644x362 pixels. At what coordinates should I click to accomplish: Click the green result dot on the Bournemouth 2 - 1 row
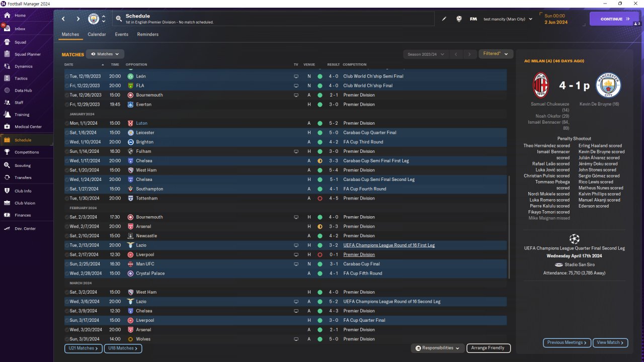tap(319, 95)
